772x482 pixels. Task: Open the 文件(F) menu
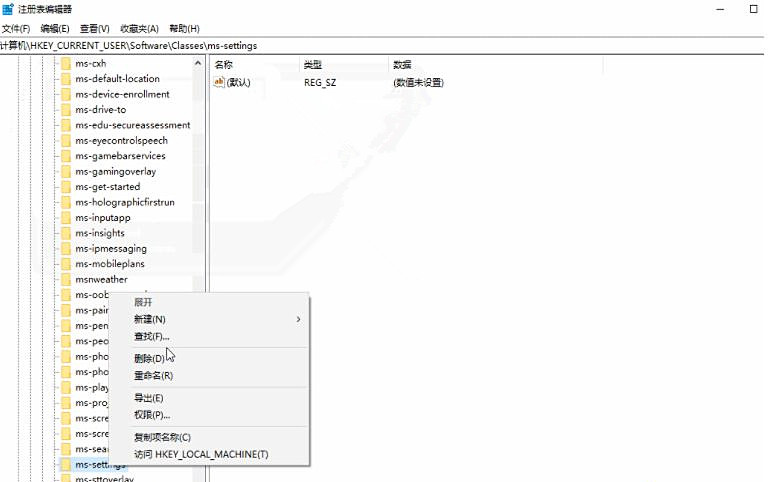(x=16, y=29)
